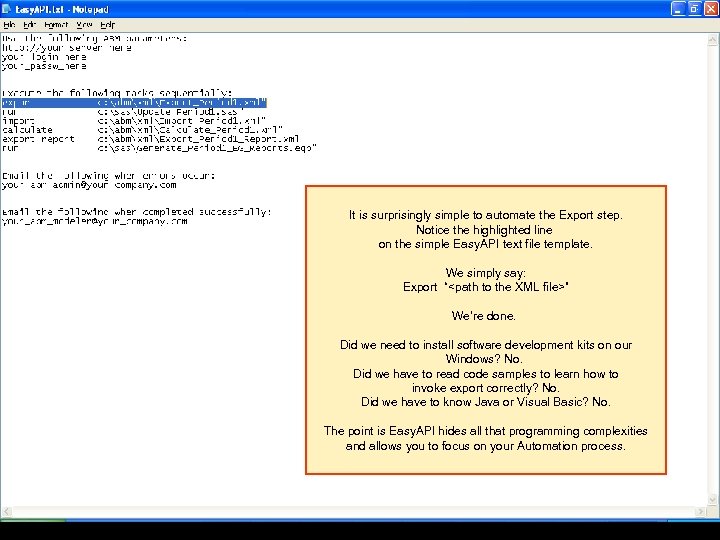
Task: Click the your_abm_modeler@your_company.com address
Action: coord(95,221)
